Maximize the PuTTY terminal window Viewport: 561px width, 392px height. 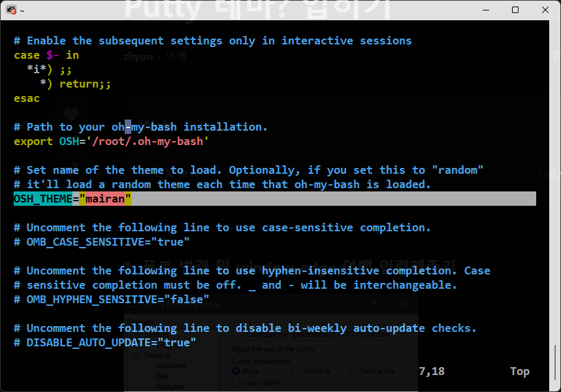[515, 10]
